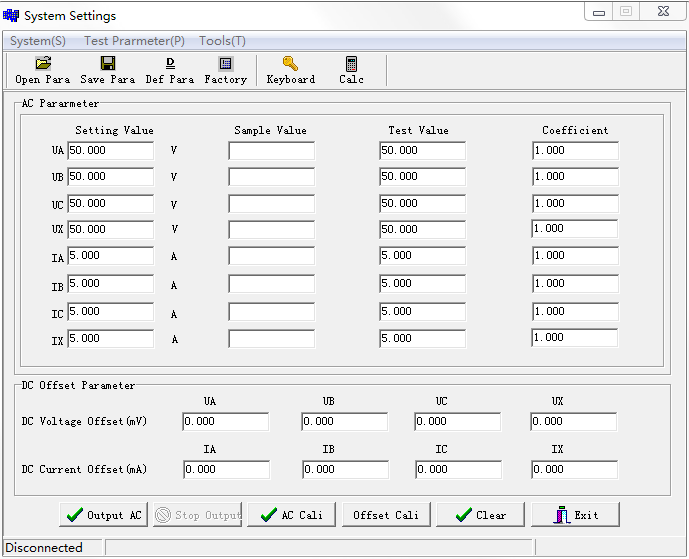Click the IC Coefficient field
Viewport: 689px width, 559px height.
[x=575, y=312]
